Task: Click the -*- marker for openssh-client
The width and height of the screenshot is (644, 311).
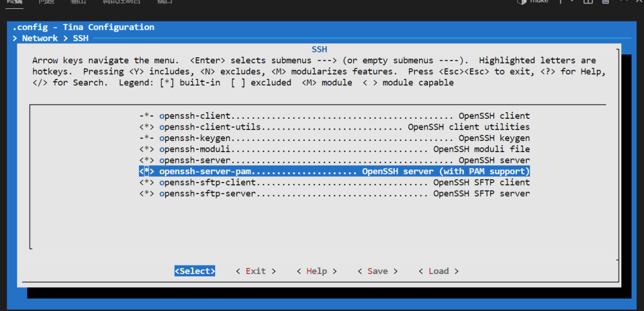Action: point(147,116)
